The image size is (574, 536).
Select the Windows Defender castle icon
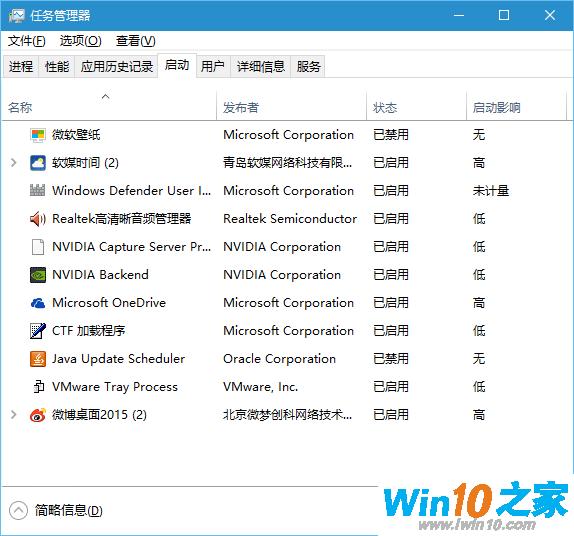coord(38,191)
